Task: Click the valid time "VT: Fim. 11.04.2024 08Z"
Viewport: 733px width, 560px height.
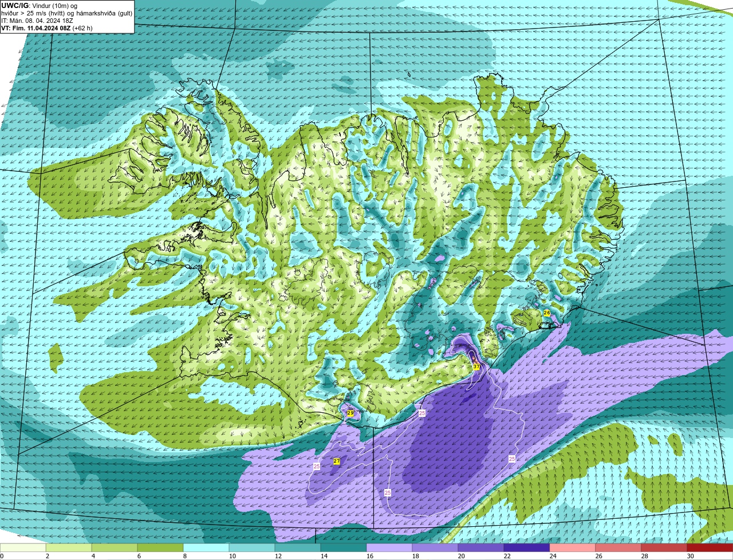Action: tap(36, 28)
